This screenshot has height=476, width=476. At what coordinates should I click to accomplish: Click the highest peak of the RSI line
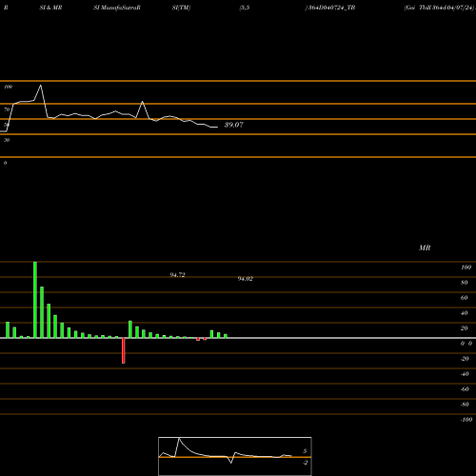pos(40,85)
